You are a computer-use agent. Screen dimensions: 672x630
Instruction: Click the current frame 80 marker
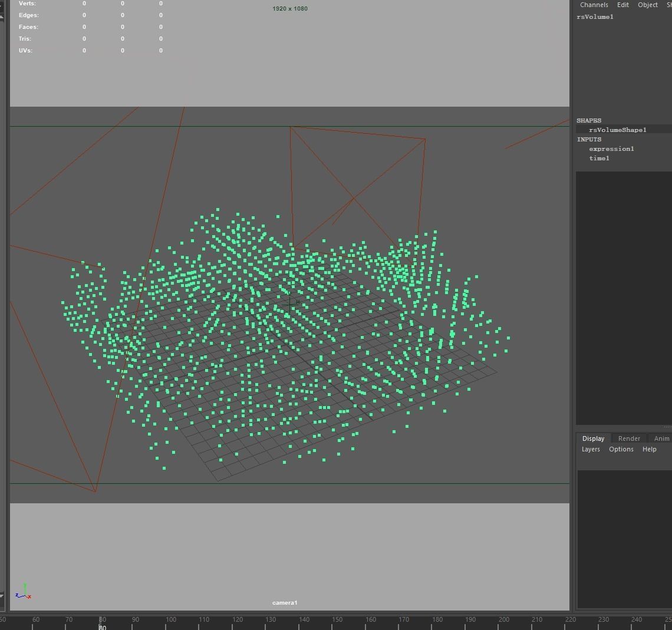(x=103, y=627)
